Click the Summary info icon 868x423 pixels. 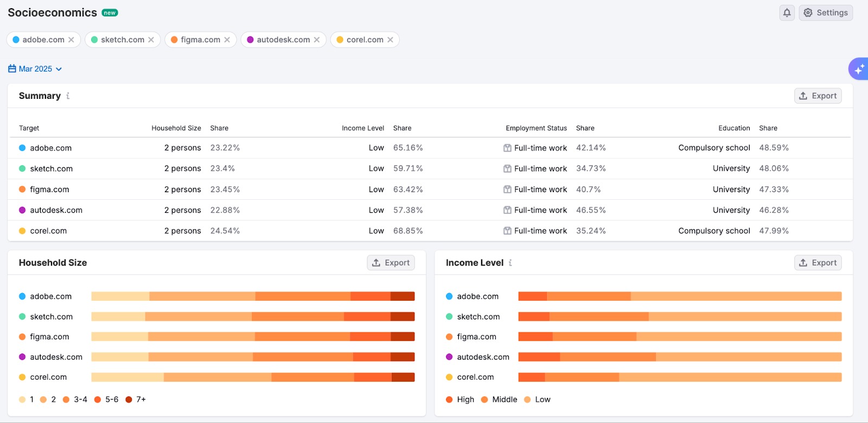point(68,96)
